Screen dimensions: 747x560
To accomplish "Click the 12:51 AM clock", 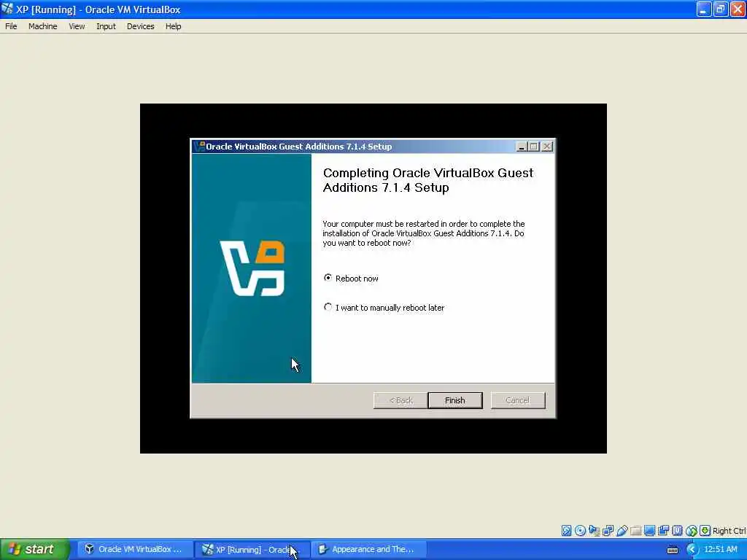I will 720,550.
